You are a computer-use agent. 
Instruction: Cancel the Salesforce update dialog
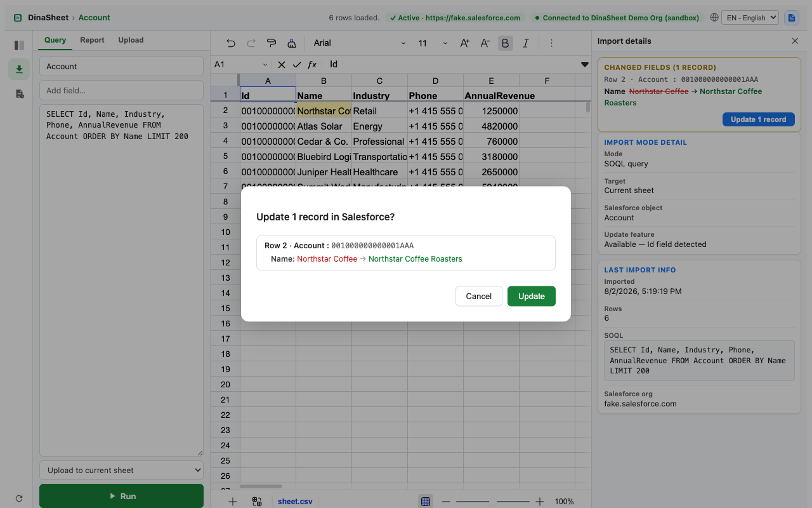click(478, 296)
